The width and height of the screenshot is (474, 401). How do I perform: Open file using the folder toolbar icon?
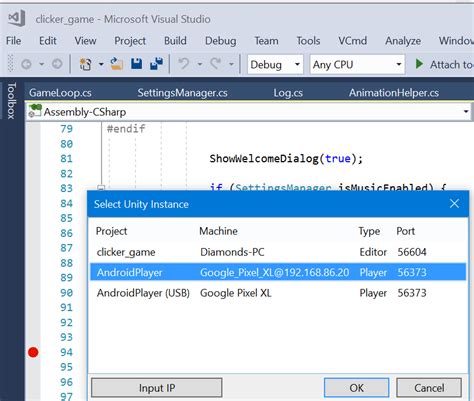pyautogui.click(x=116, y=63)
